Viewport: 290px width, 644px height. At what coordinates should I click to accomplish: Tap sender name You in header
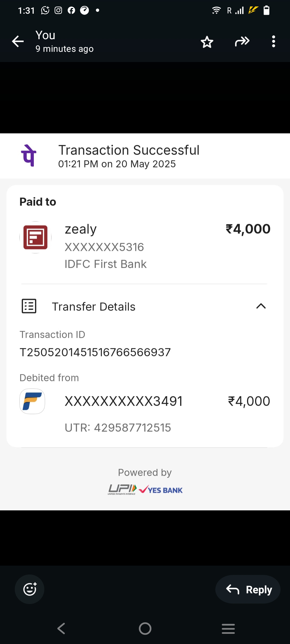click(x=45, y=35)
